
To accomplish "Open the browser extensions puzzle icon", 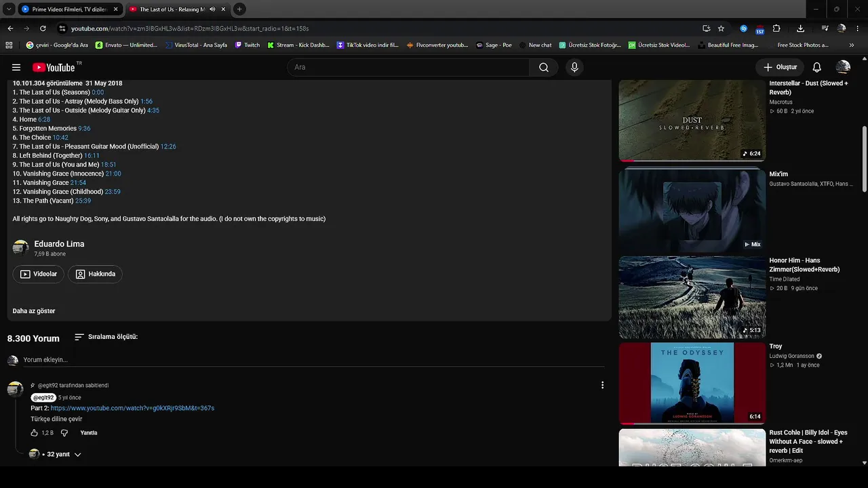I will [x=776, y=28].
